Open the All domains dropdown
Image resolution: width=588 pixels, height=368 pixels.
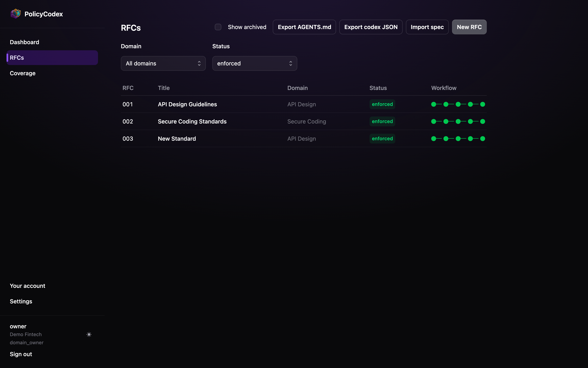[x=163, y=64]
